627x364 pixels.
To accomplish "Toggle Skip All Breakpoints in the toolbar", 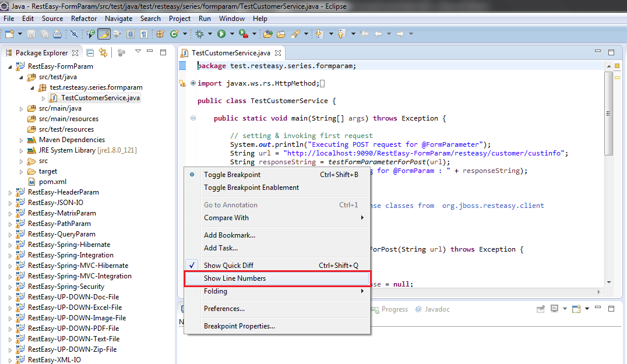I will (75, 33).
